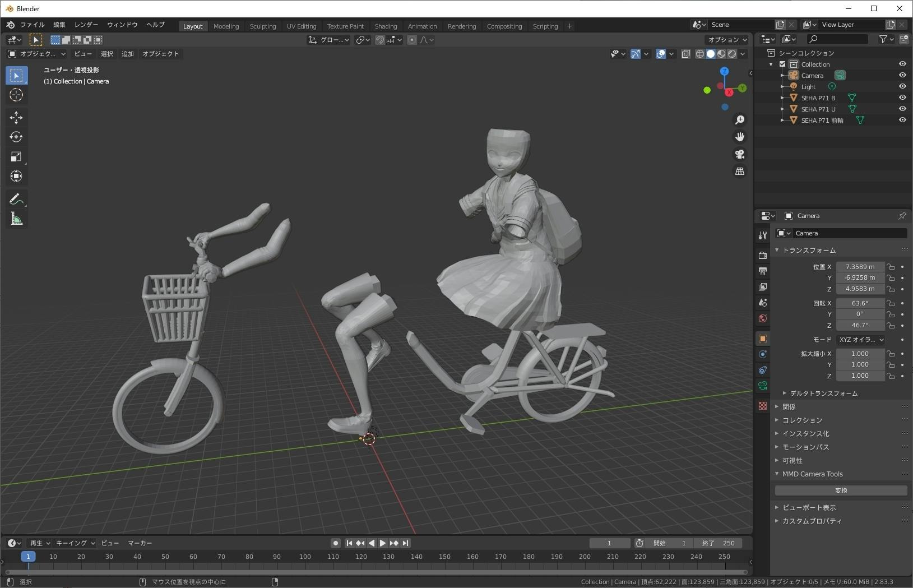
Task: Hide SEHA P71 前輪 object
Action: point(902,120)
